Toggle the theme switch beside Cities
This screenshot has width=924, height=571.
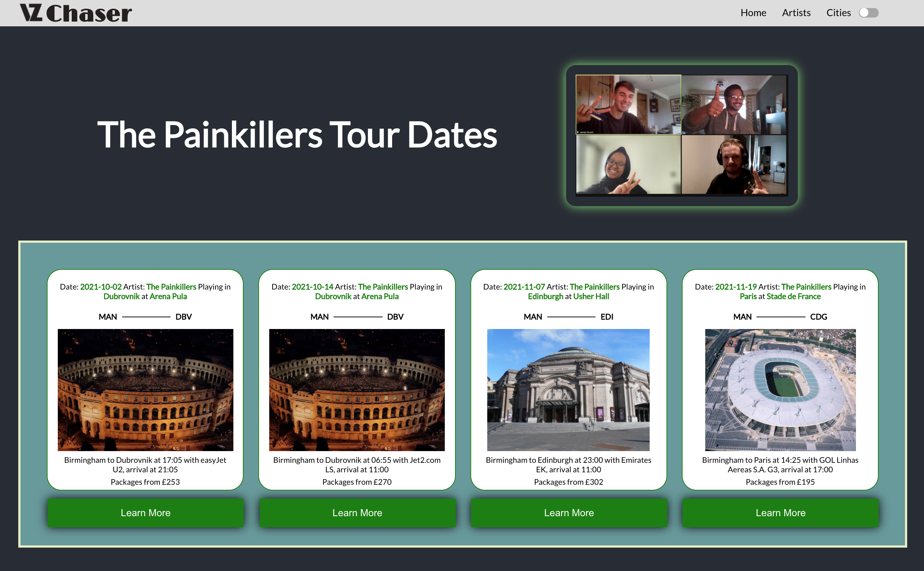tap(868, 13)
